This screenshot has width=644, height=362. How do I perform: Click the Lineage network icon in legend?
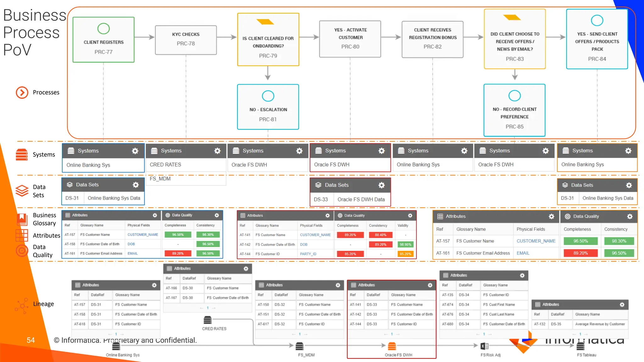click(22, 305)
